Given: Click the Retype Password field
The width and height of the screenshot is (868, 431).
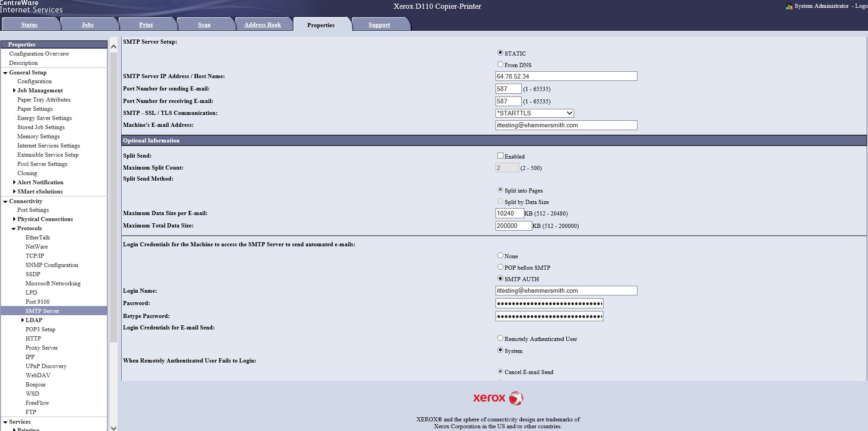Looking at the screenshot, I should click(x=549, y=316).
